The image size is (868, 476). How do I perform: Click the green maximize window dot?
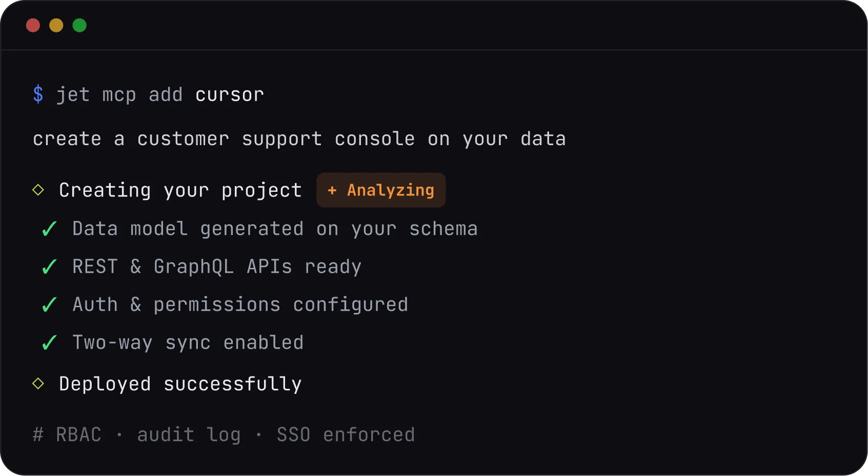pos(79,25)
